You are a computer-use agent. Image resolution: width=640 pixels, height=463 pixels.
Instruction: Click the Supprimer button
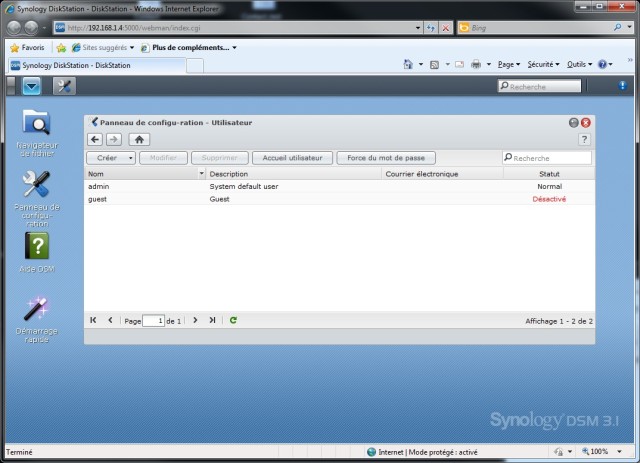pos(220,158)
